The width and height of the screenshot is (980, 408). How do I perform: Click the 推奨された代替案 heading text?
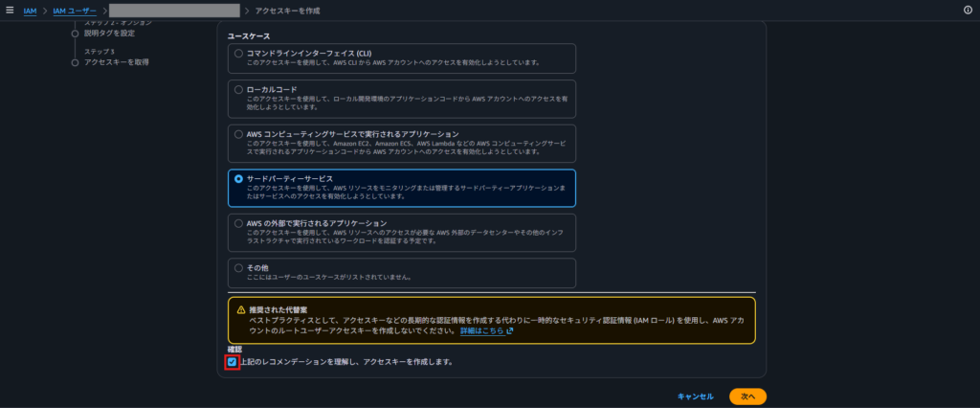pos(278,310)
